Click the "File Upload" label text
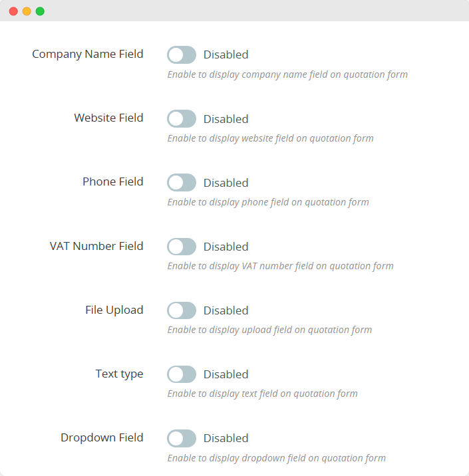This screenshot has width=469, height=476. [114, 310]
